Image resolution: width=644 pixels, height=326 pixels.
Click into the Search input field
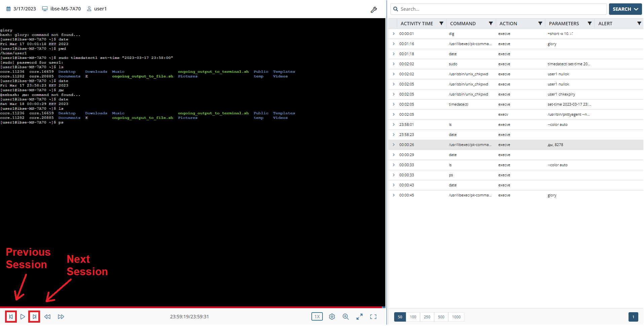click(x=501, y=9)
